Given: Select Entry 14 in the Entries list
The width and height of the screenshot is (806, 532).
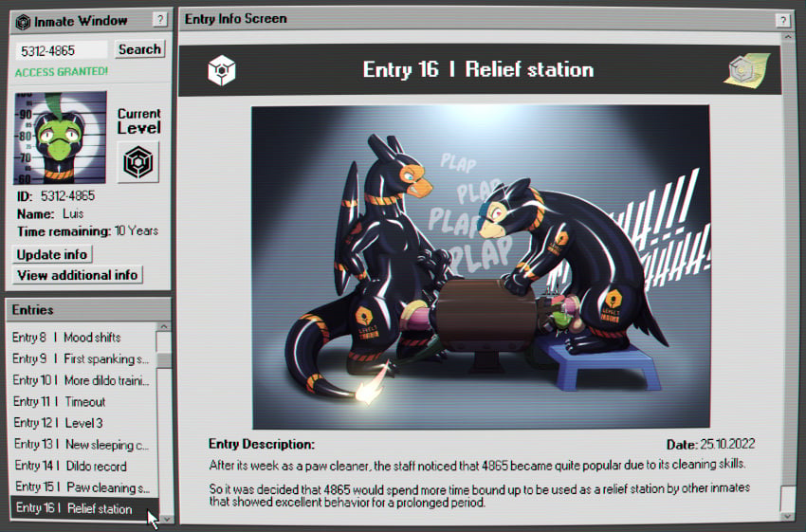Looking at the screenshot, I should pyautogui.click(x=82, y=466).
